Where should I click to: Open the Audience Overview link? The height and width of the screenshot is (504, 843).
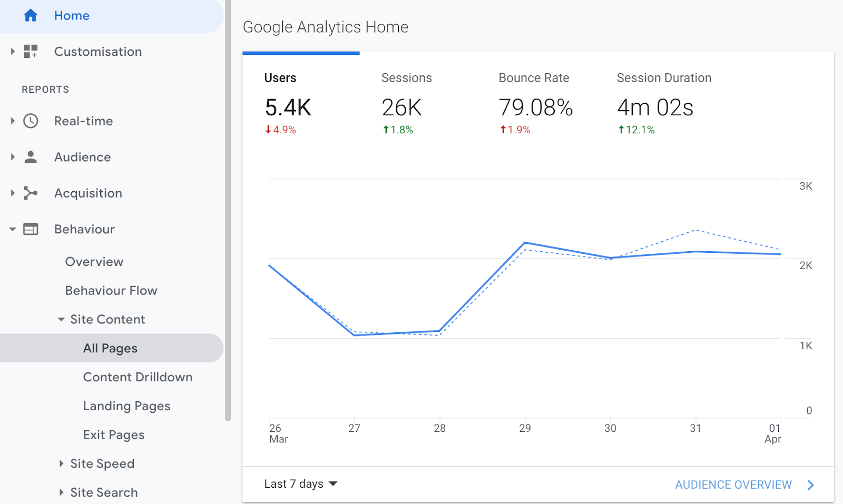click(733, 485)
